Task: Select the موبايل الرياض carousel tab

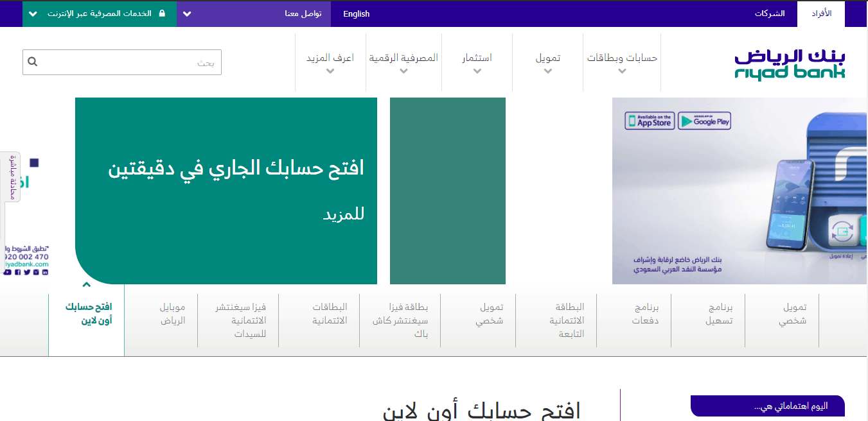Action: (172, 314)
